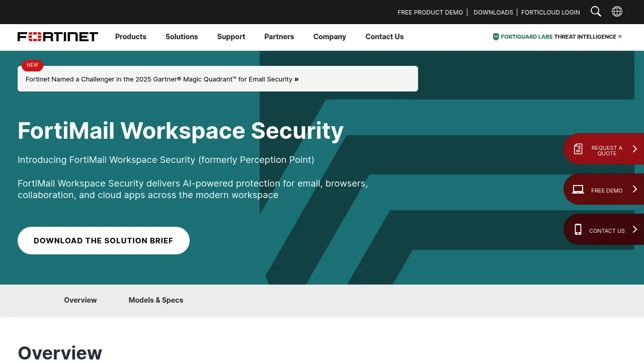The width and height of the screenshot is (644, 362).
Task: Switch to the Models & Specs tab
Action: point(156,300)
